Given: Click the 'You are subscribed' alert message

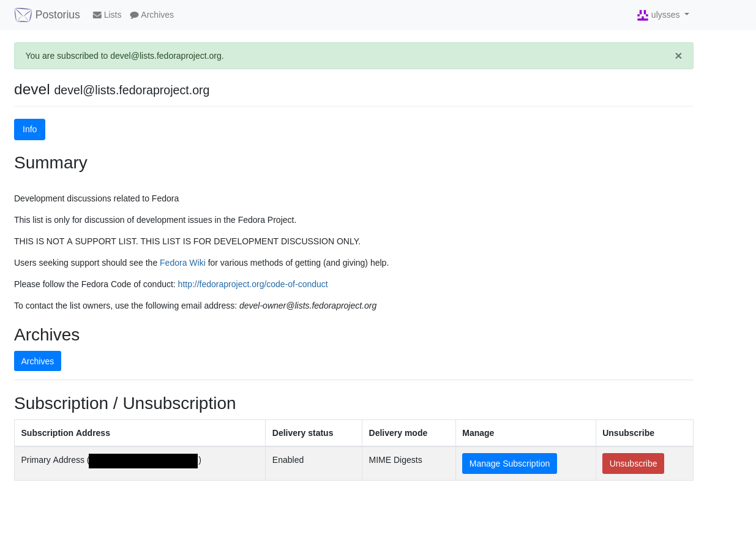Looking at the screenshot, I should click(124, 56).
